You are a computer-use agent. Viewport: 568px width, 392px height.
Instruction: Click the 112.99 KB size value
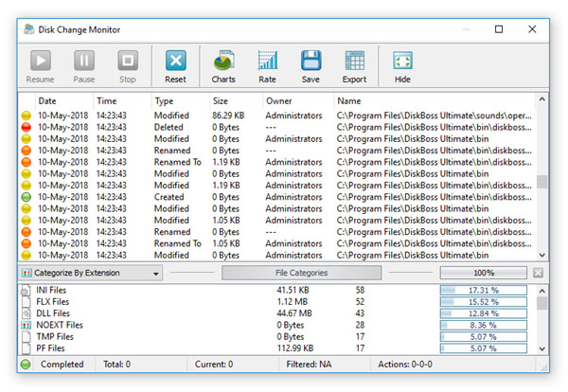click(x=294, y=348)
